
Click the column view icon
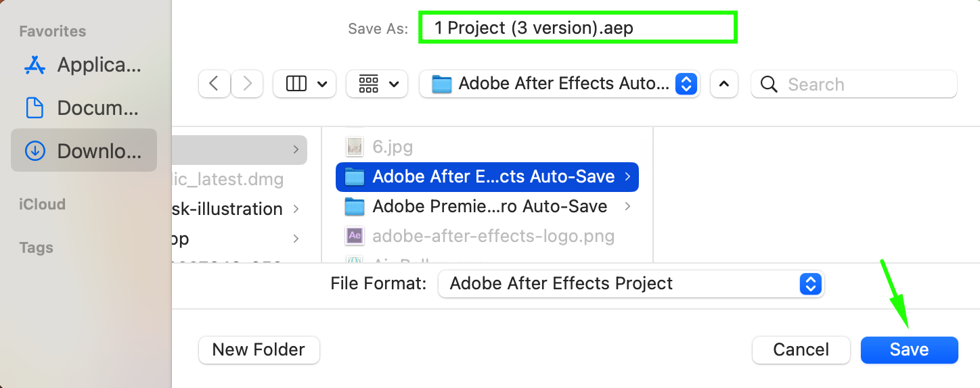297,84
